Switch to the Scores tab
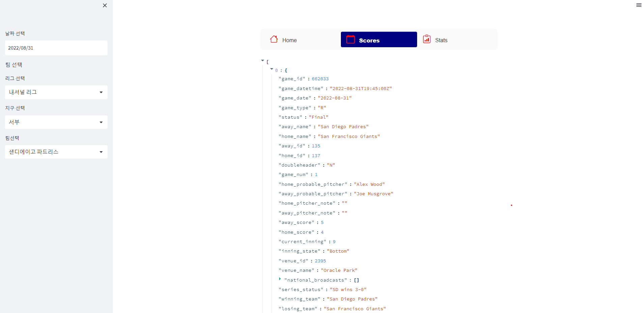The image size is (644, 313). 379,39
